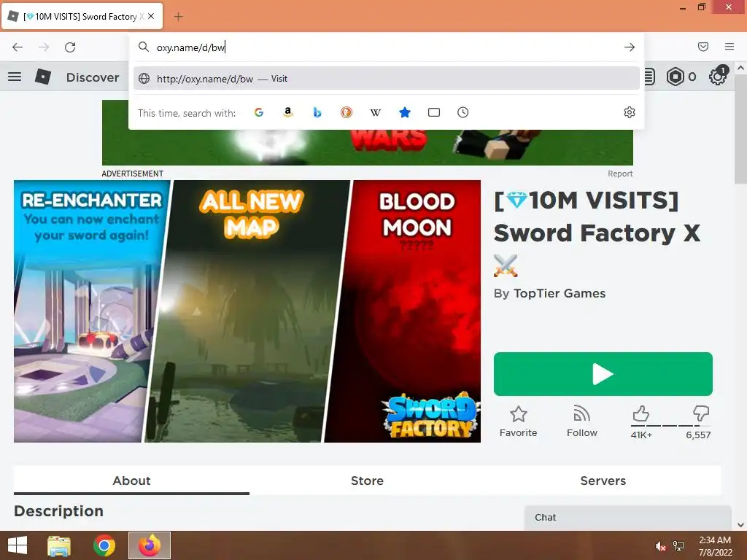Open network status tray icon
Image resolution: width=747 pixels, height=560 pixels.
click(678, 546)
